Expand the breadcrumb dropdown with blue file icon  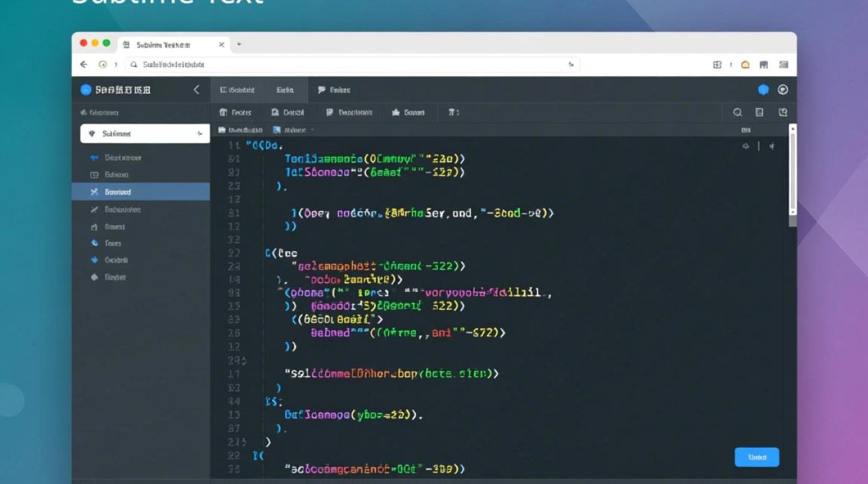click(x=293, y=130)
